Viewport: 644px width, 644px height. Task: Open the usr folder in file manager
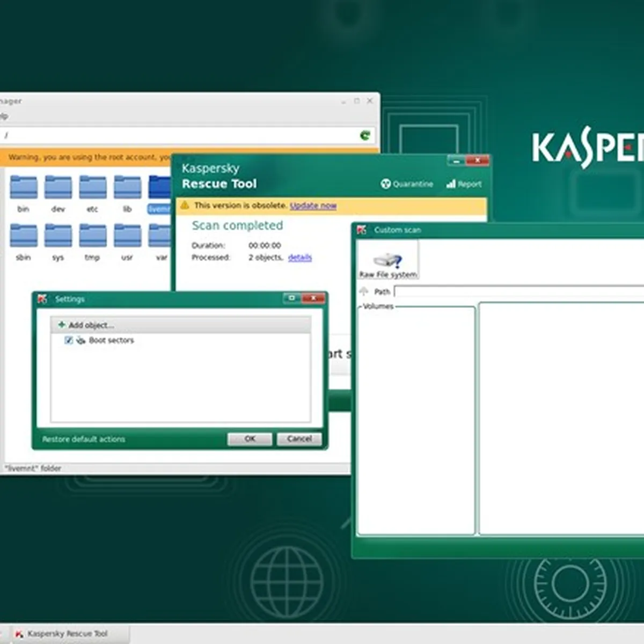[127, 241]
